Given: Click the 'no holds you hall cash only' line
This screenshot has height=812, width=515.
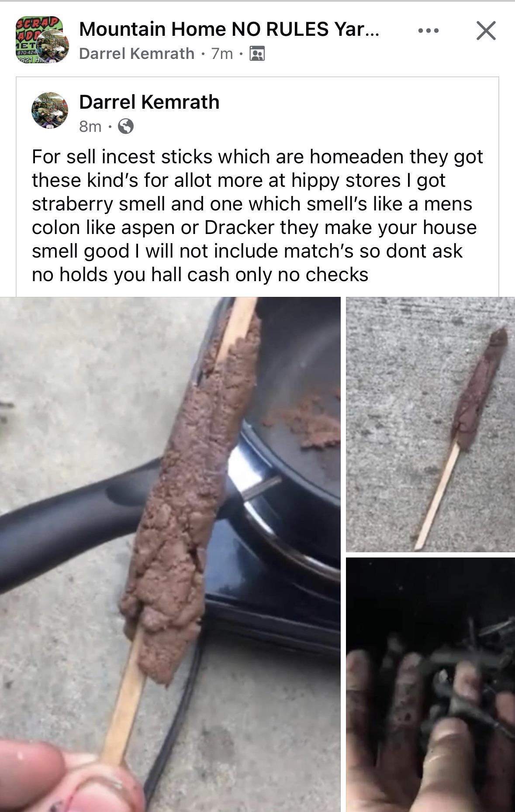Looking at the screenshot, I should click(x=200, y=275).
